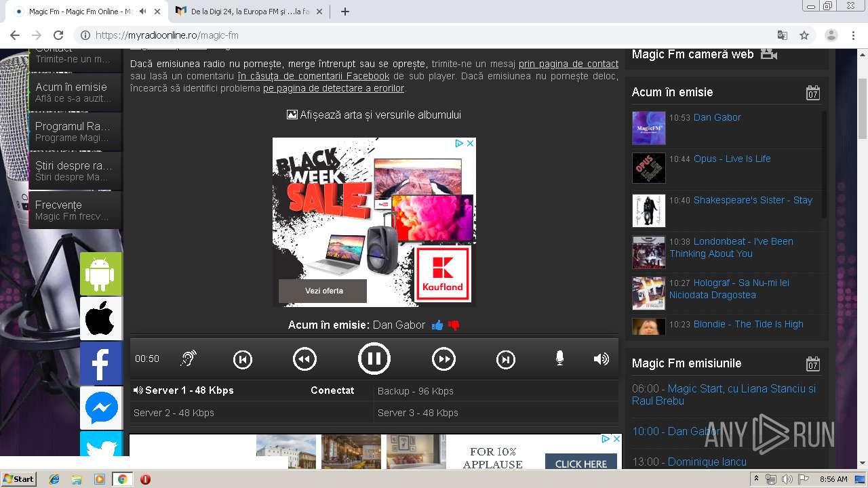This screenshot has width=868, height=488.
Task: Open Londonbeat - I've Been Thinking About You
Action: (731, 247)
